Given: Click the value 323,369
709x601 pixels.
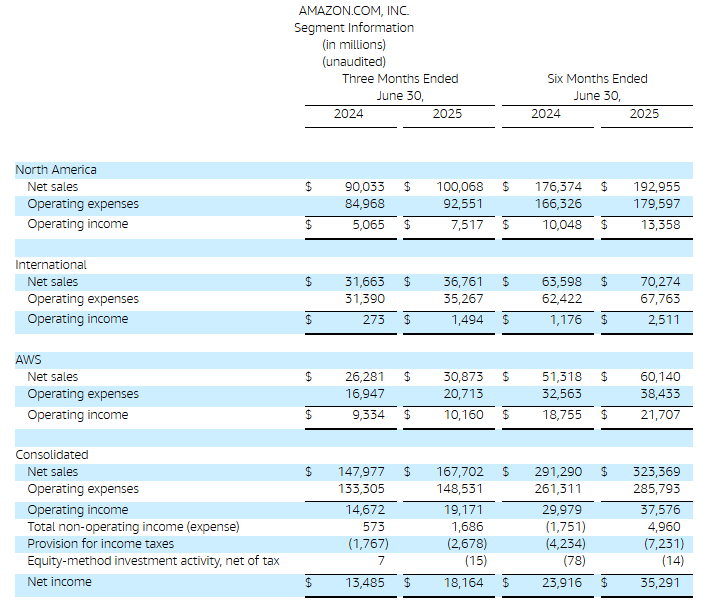Looking at the screenshot, I should tap(657, 472).
